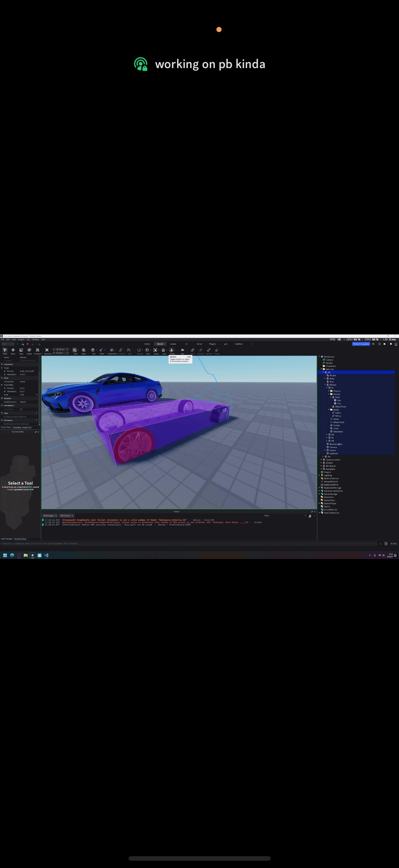399x868 pixels.
Task: Open the Script ribbon tab
Action: click(199, 344)
